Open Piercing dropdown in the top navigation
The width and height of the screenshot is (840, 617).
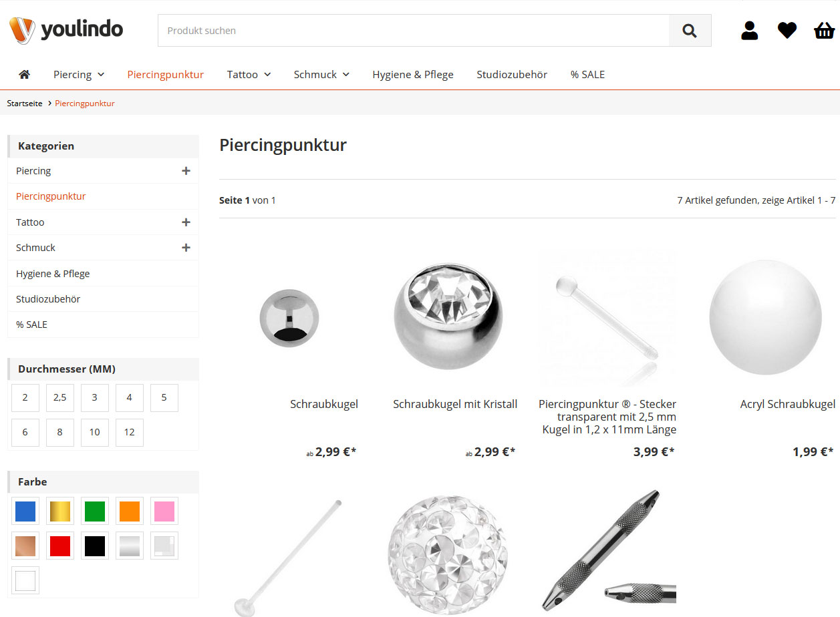79,74
